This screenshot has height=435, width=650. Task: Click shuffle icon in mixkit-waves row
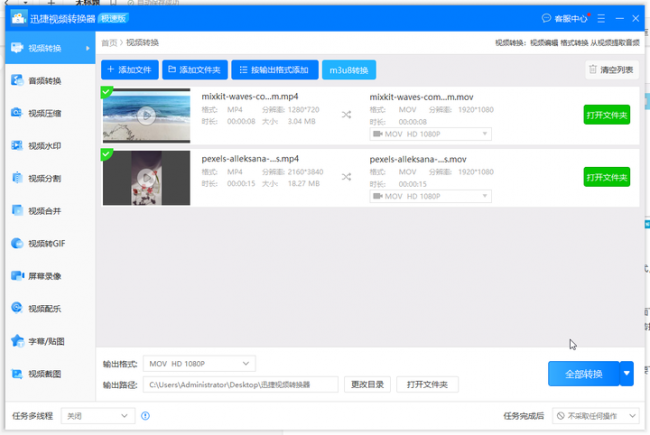(x=347, y=114)
